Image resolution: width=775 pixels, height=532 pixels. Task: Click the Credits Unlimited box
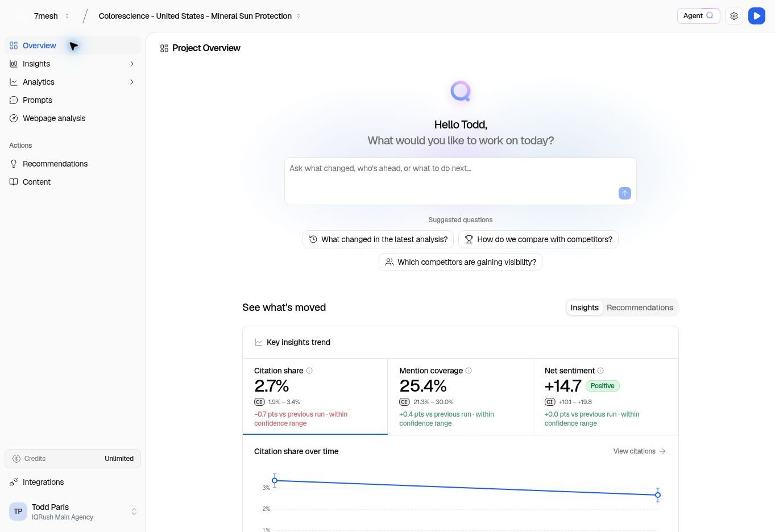coord(73,459)
